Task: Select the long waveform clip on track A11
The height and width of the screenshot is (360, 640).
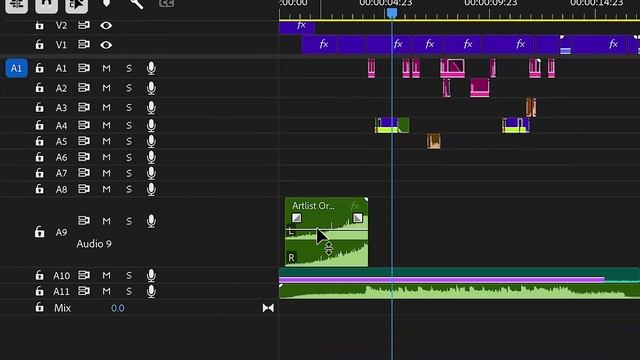Action: click(x=459, y=291)
